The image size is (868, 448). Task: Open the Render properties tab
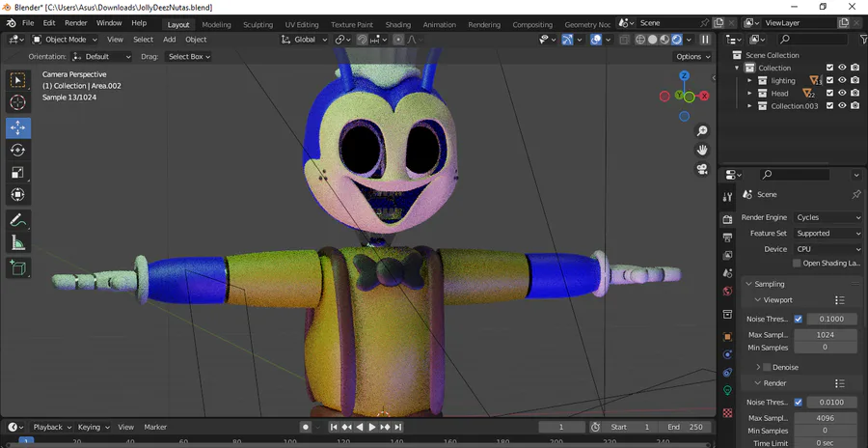[728, 220]
